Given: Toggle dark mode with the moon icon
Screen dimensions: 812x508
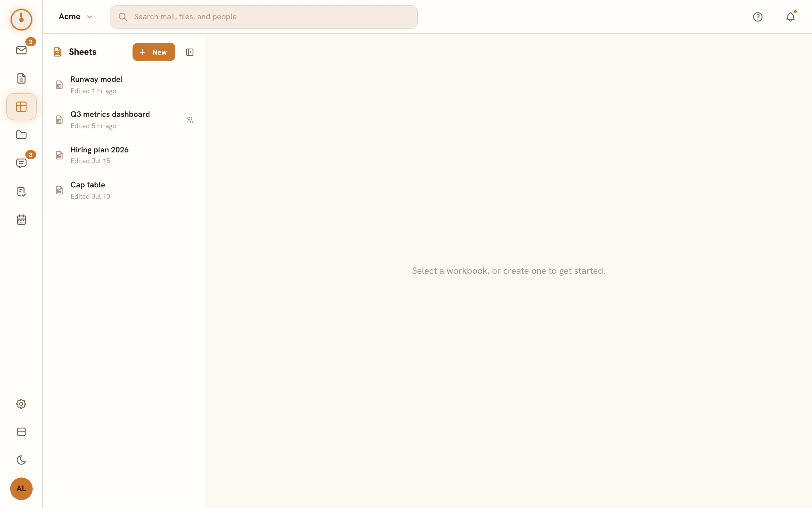Looking at the screenshot, I should tap(21, 460).
